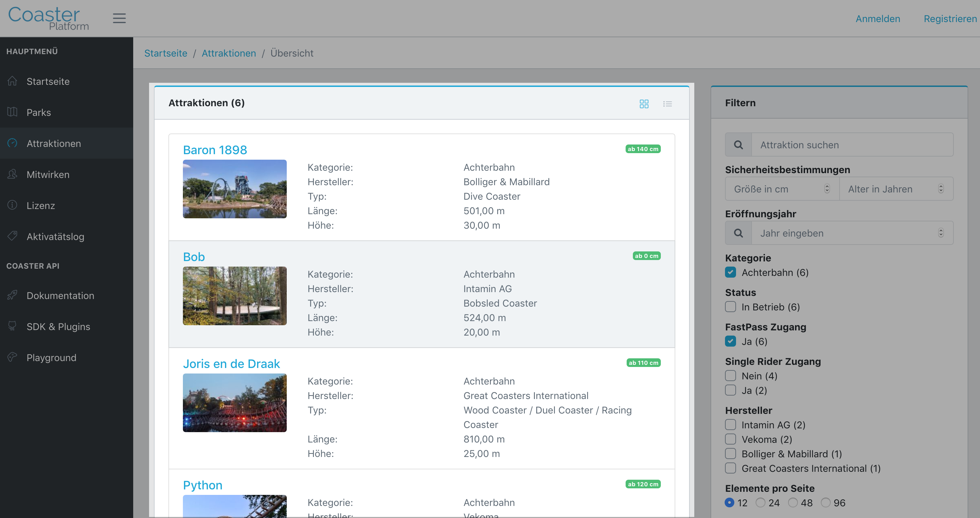The image size is (980, 518).
Task: Open the Alter in Jahren stepper field
Action: coord(896,189)
